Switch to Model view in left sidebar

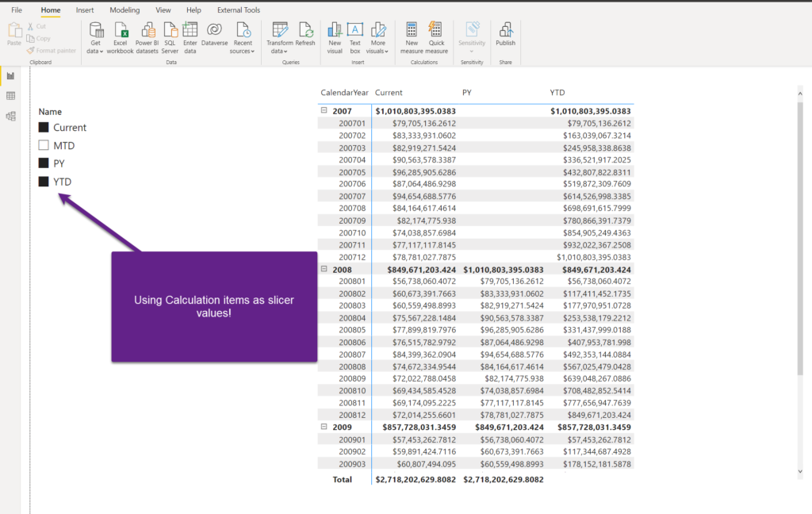[10, 116]
